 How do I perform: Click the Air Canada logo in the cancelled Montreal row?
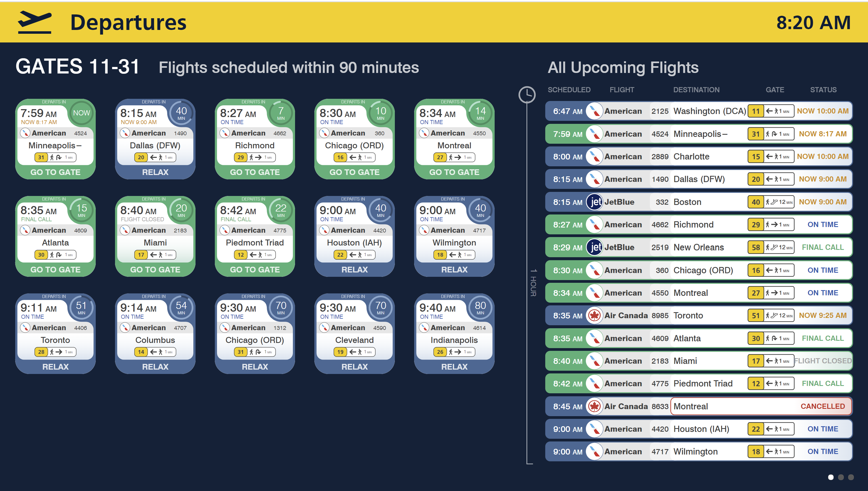(594, 406)
